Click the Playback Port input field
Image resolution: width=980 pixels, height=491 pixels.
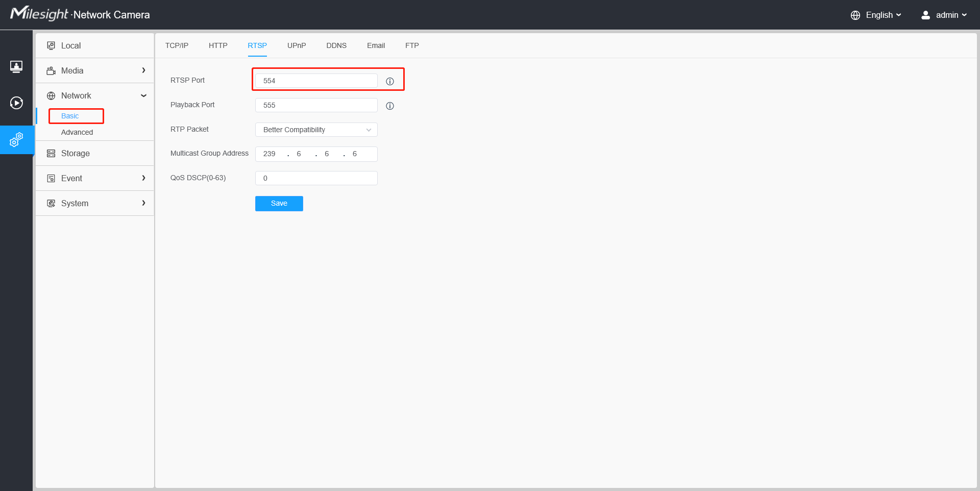pos(316,105)
